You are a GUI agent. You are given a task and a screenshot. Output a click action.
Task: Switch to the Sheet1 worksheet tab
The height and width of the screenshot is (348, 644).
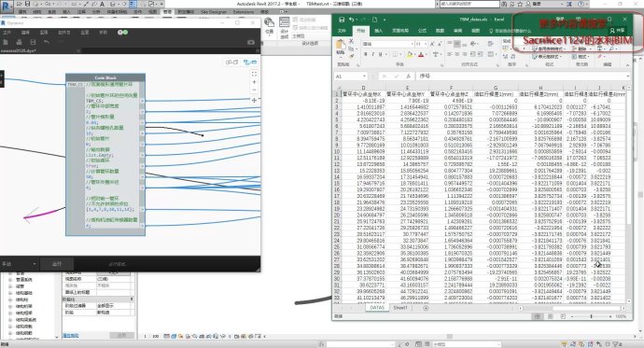pos(400,308)
